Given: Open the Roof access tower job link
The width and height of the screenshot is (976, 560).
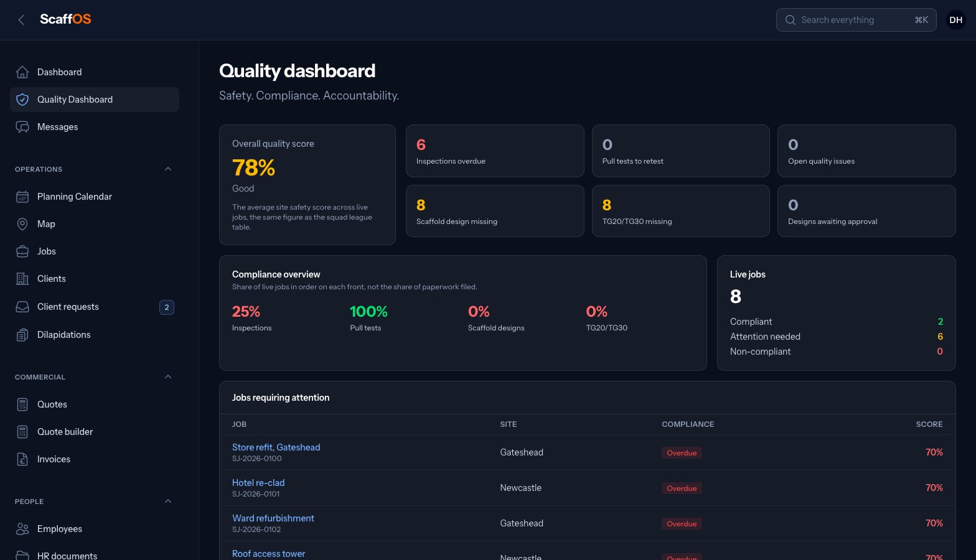Looking at the screenshot, I should [269, 554].
